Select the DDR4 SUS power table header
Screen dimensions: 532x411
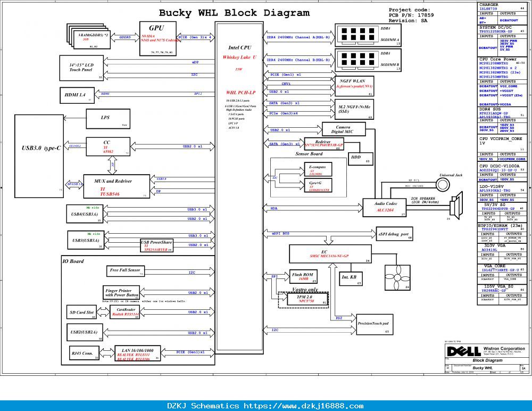pos(490,109)
